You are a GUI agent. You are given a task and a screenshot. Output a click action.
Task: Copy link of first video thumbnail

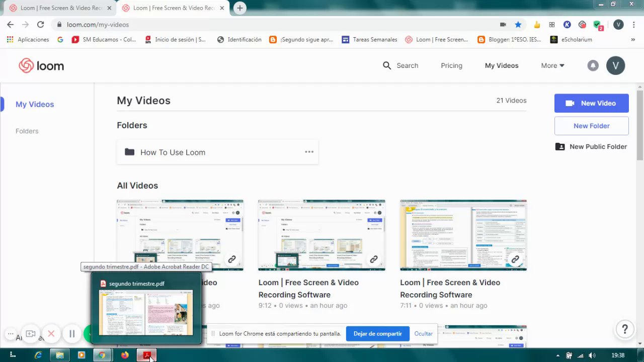click(x=231, y=259)
